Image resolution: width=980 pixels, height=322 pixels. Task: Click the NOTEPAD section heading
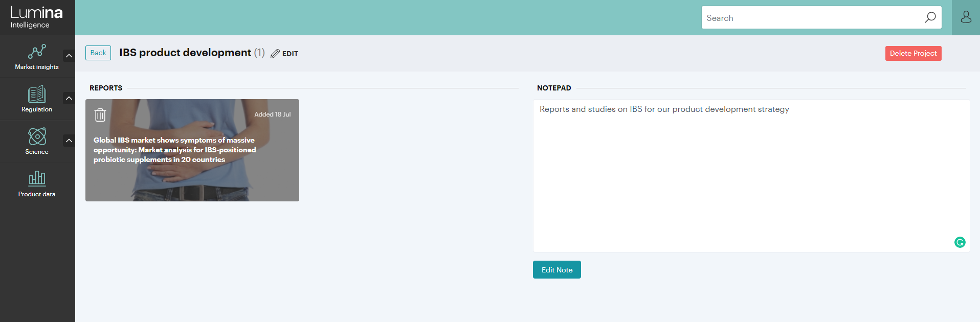[x=554, y=88]
